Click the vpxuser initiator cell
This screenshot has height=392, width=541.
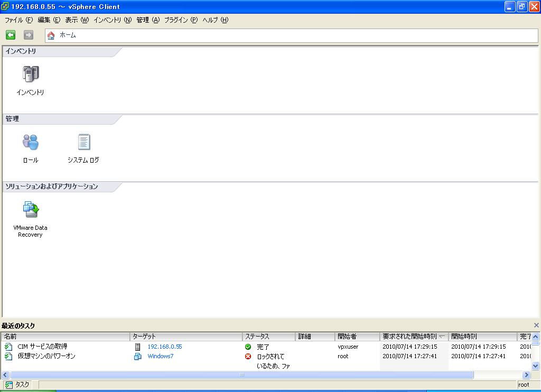tap(348, 347)
